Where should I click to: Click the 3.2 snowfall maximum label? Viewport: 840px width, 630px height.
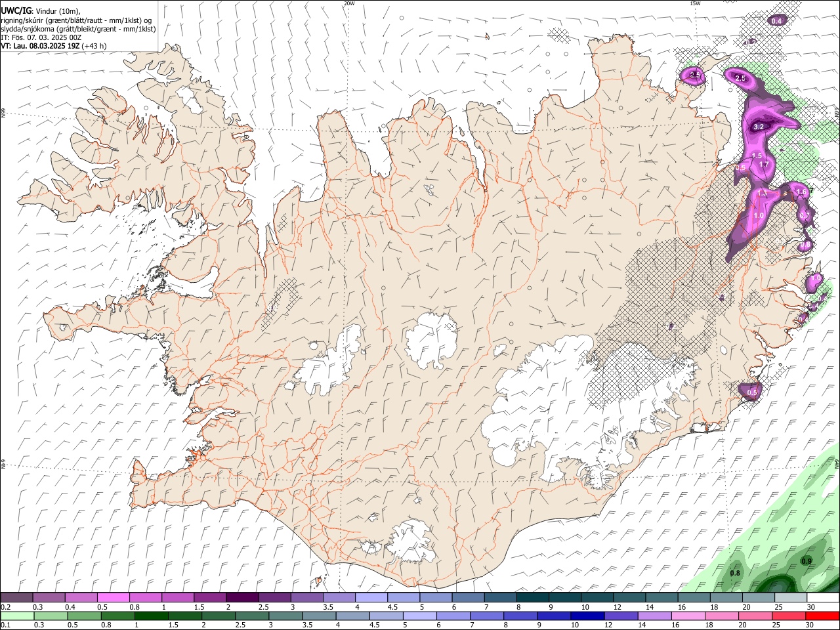[759, 127]
